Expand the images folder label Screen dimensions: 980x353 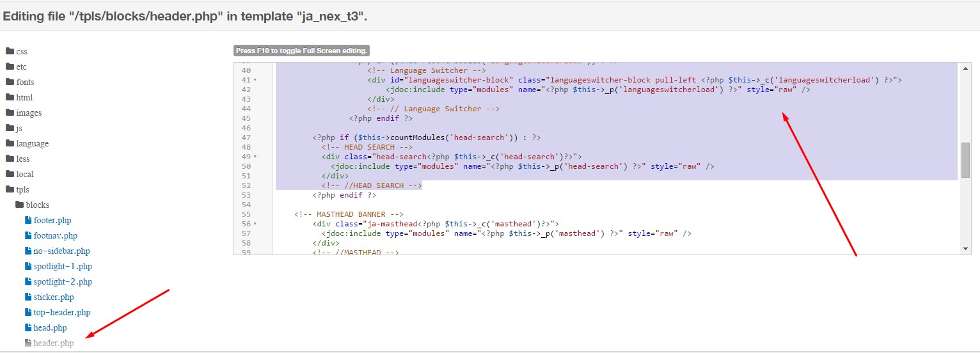coord(29,113)
